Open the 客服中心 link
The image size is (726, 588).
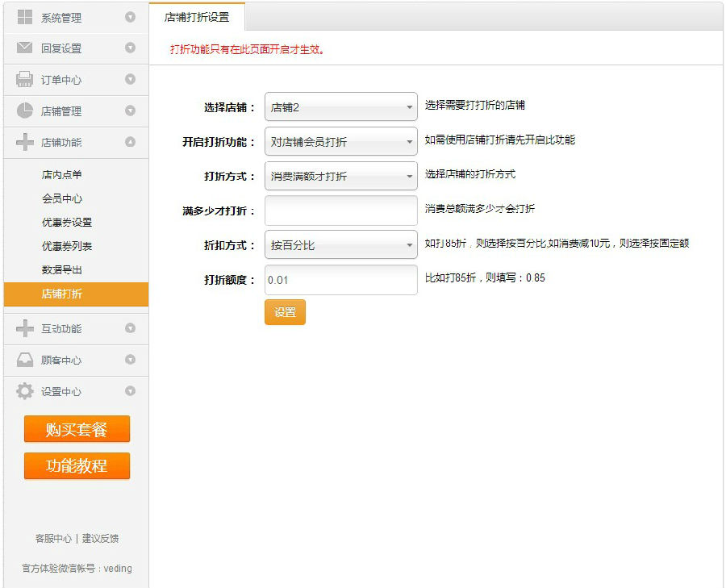[x=53, y=539]
